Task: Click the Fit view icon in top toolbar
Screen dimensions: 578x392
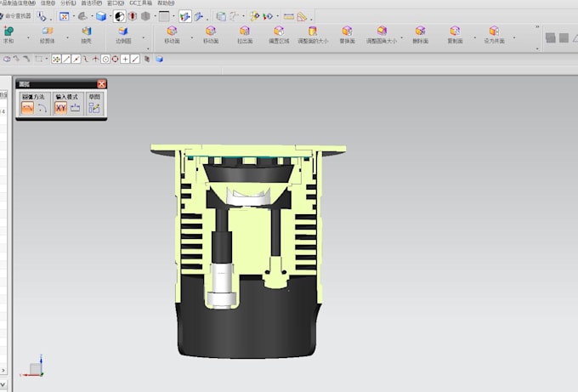Action: click(x=64, y=16)
